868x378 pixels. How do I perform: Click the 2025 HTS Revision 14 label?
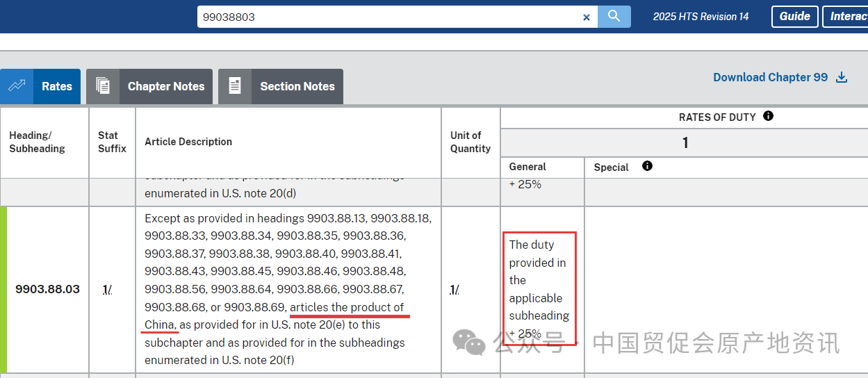[701, 17]
